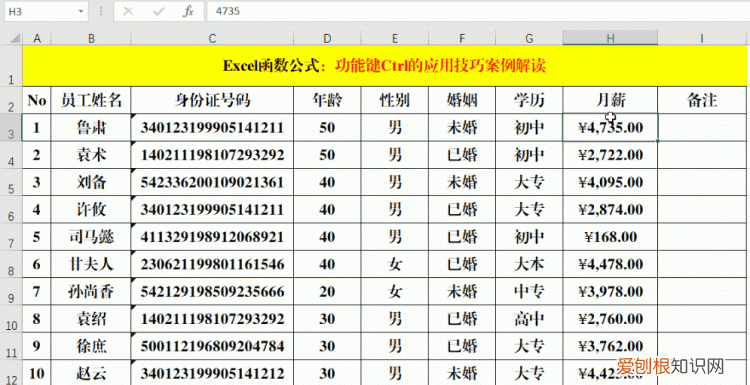The image size is (750, 385).
Task: Click the 学历 header cell
Action: [x=529, y=100]
